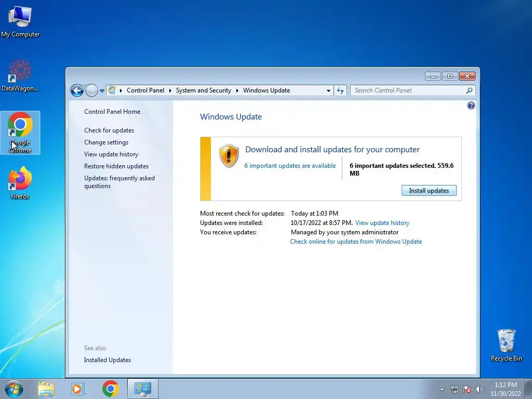
Task: Maximize the Windows Update window
Action: tap(450, 76)
